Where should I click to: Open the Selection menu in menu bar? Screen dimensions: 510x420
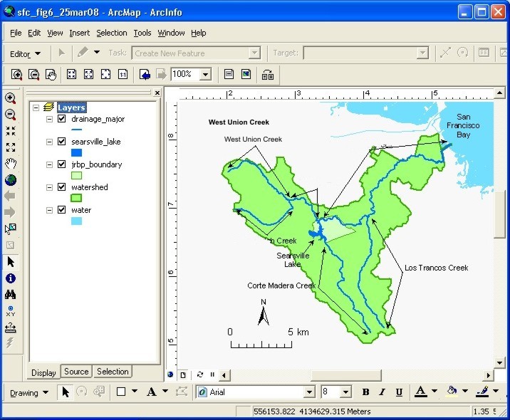pos(111,33)
